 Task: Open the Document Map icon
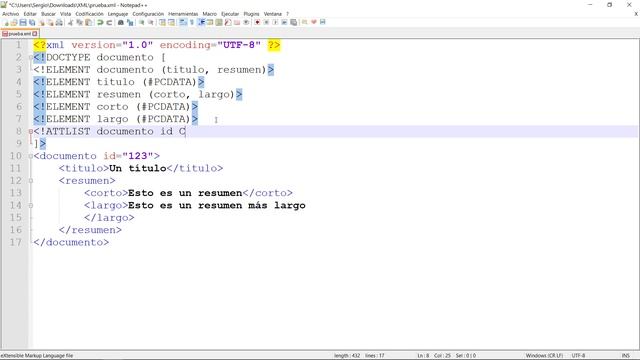point(219,22)
